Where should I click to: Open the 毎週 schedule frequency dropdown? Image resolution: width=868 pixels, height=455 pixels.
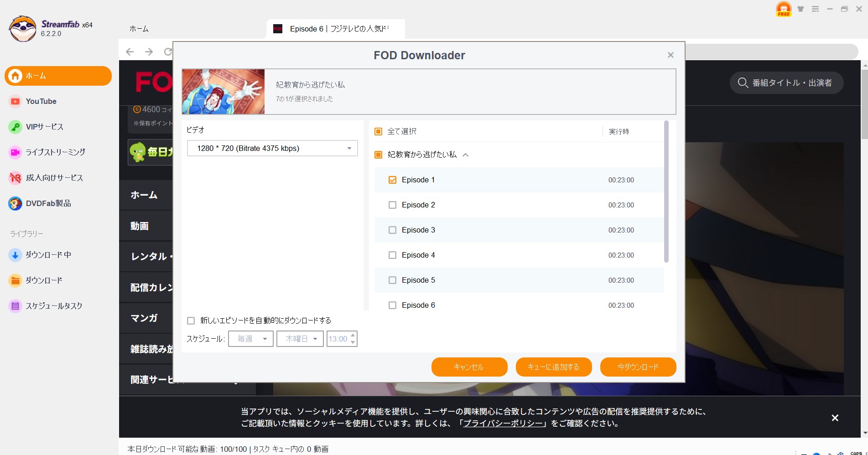[x=251, y=339]
